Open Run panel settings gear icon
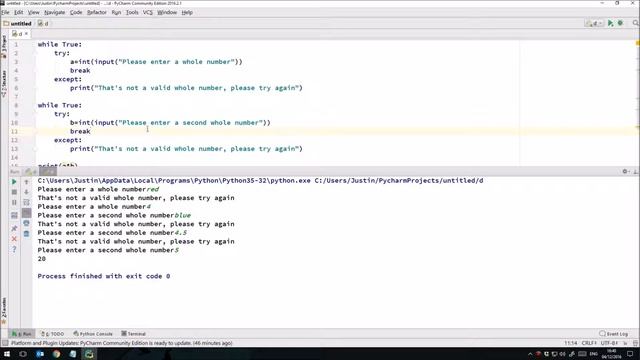The width and height of the screenshot is (640, 360). click(x=625, y=171)
